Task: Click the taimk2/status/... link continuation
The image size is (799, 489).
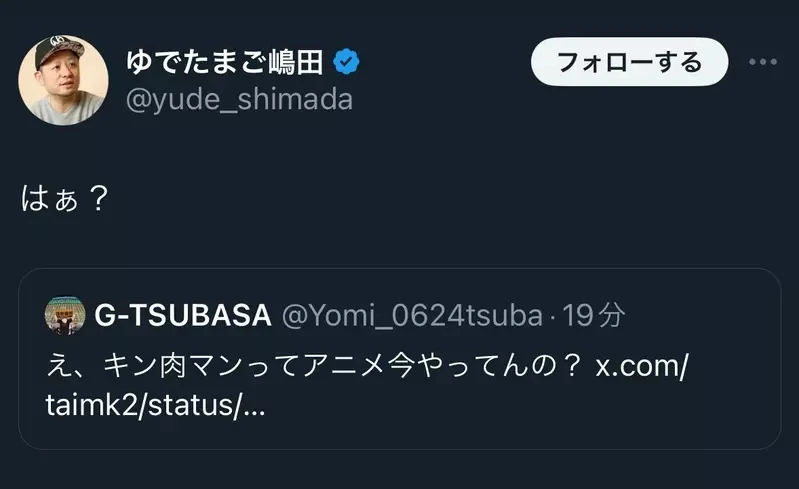Action: [x=155, y=406]
